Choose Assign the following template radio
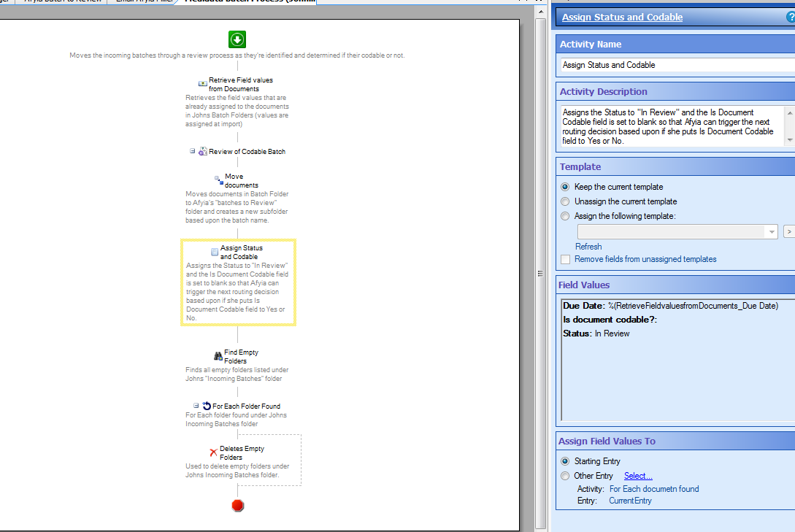This screenshot has height=532, width=795. point(565,216)
